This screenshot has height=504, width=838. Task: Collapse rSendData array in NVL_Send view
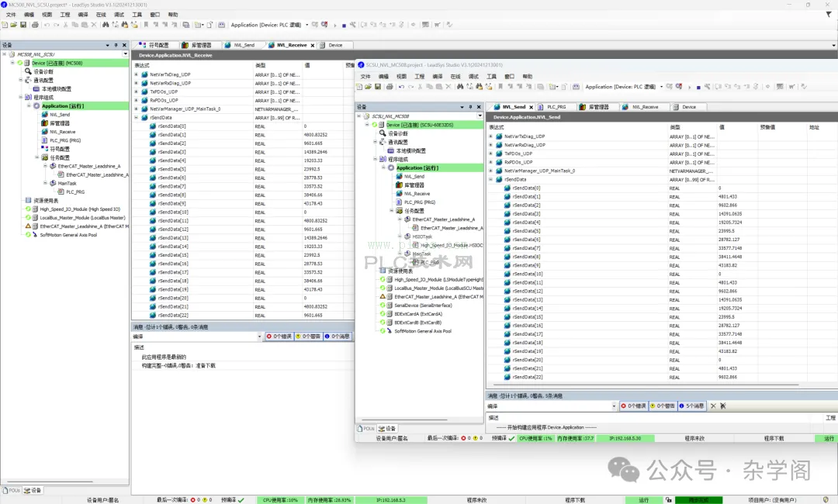click(x=490, y=179)
